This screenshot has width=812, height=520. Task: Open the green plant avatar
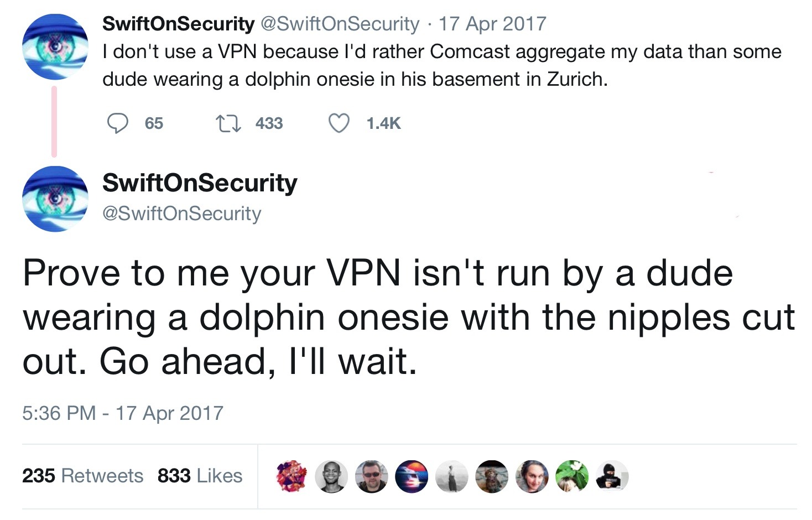(572, 476)
